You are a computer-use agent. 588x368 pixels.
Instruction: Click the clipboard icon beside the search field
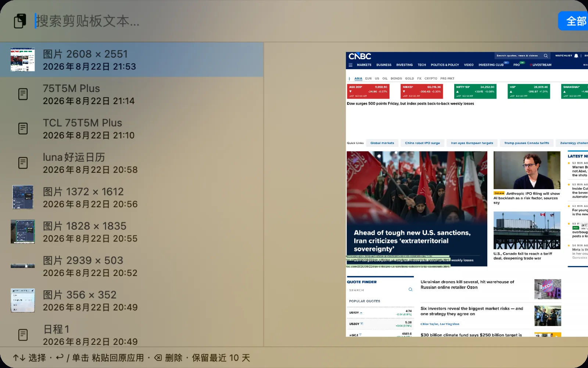pyautogui.click(x=20, y=21)
